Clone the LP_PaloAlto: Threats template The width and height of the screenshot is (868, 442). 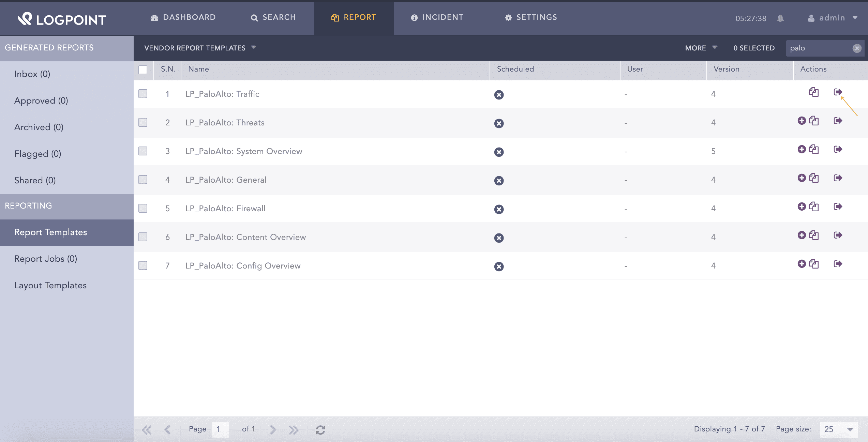[814, 121]
